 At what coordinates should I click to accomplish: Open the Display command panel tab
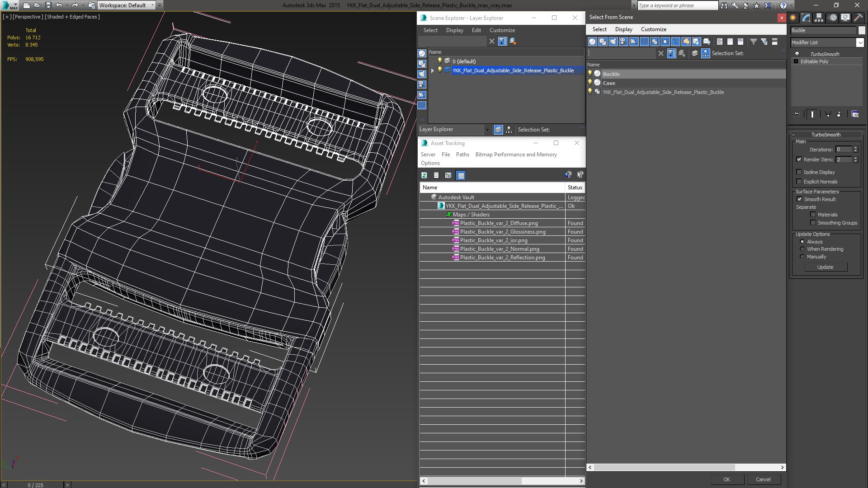tap(845, 18)
